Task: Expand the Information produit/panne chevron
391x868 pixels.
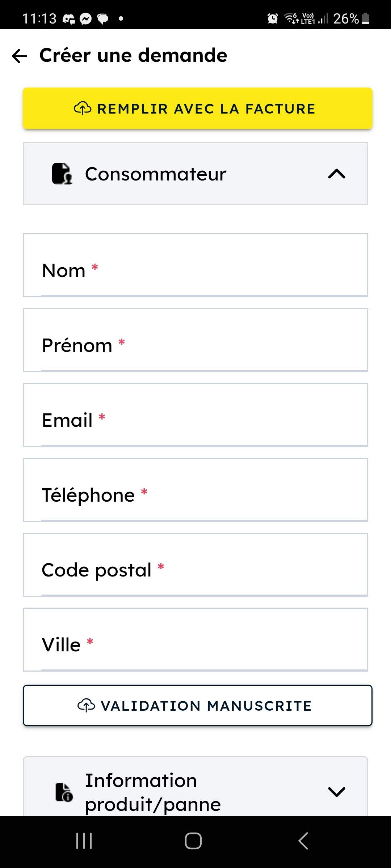Action: (x=336, y=792)
